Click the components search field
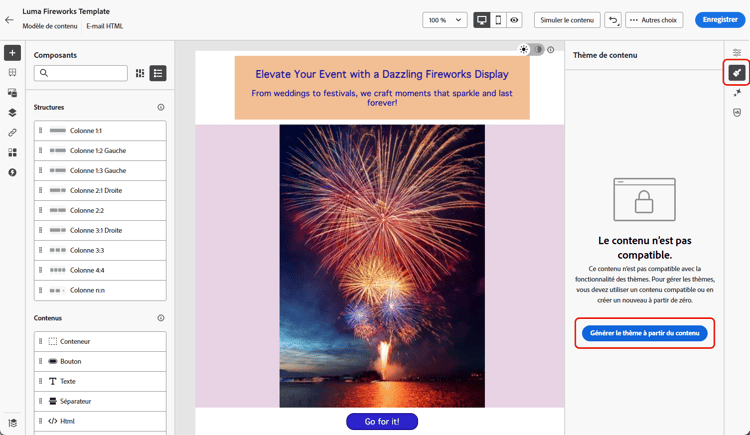 (x=80, y=73)
